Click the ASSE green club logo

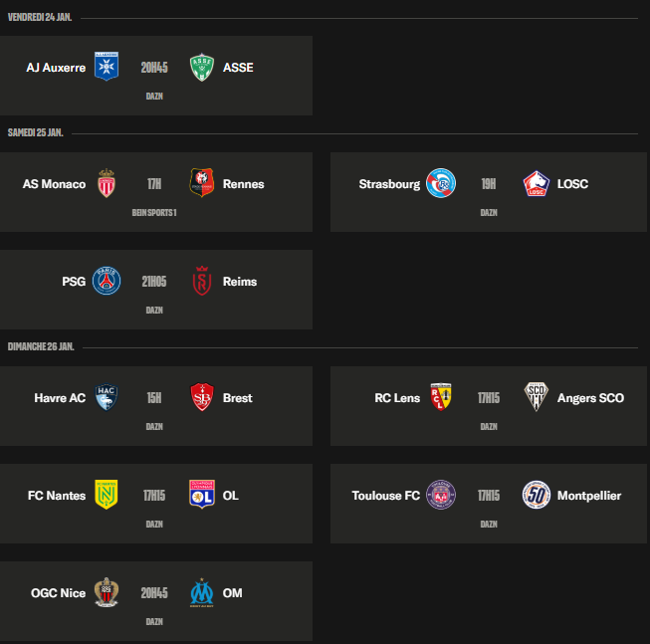[x=202, y=67]
